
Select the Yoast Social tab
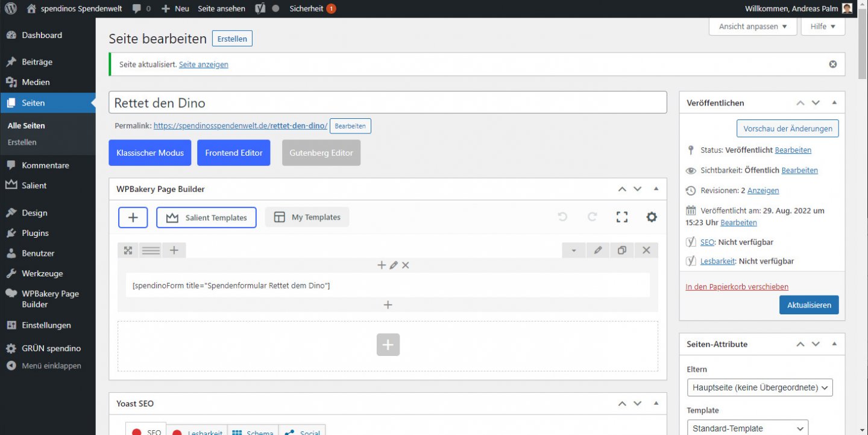click(x=302, y=430)
